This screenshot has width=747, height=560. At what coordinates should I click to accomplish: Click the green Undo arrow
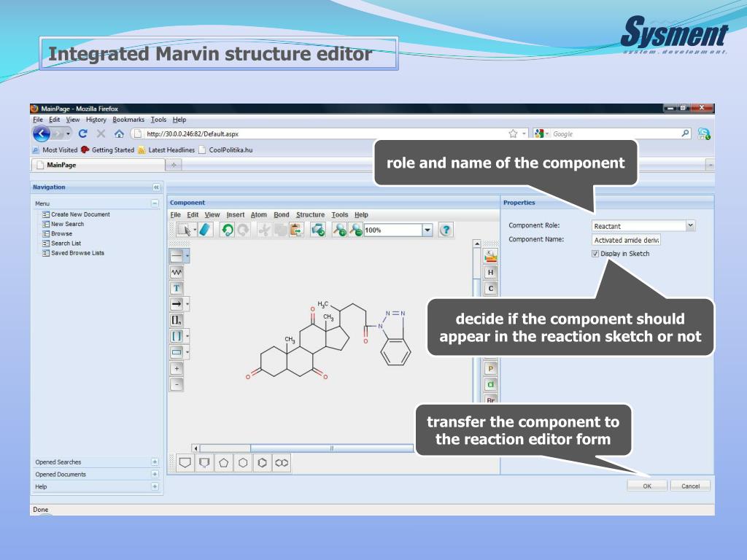[x=228, y=230]
